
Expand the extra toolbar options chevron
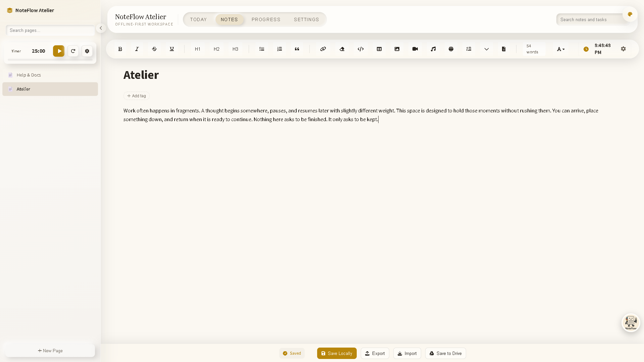coord(487,49)
